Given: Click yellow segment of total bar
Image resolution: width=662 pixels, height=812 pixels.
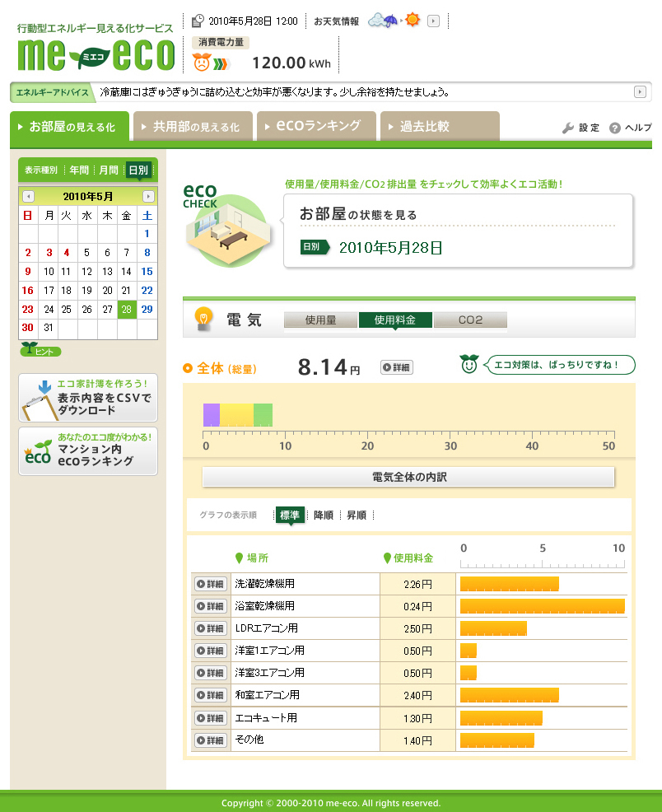Looking at the screenshot, I should tap(236, 415).
